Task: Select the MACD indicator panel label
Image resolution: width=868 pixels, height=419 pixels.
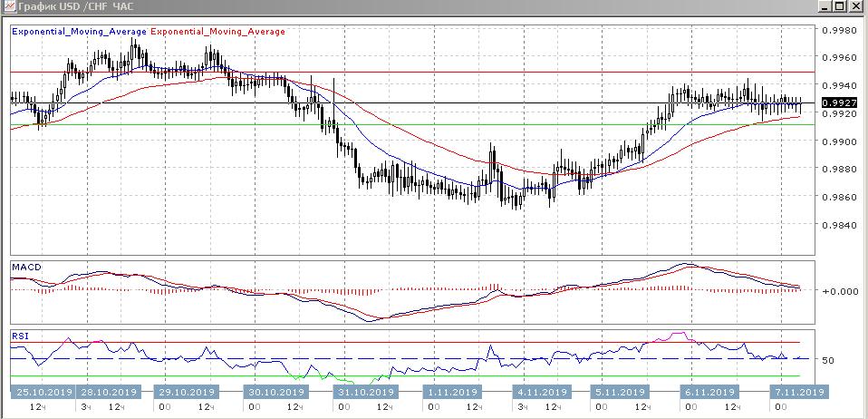Action: 26,268
